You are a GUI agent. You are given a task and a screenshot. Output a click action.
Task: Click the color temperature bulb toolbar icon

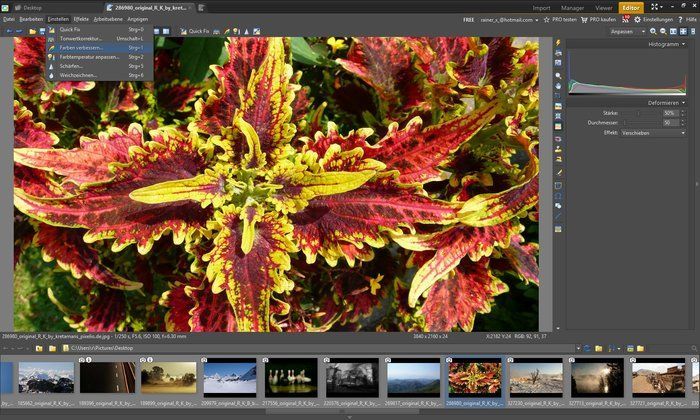[236, 31]
